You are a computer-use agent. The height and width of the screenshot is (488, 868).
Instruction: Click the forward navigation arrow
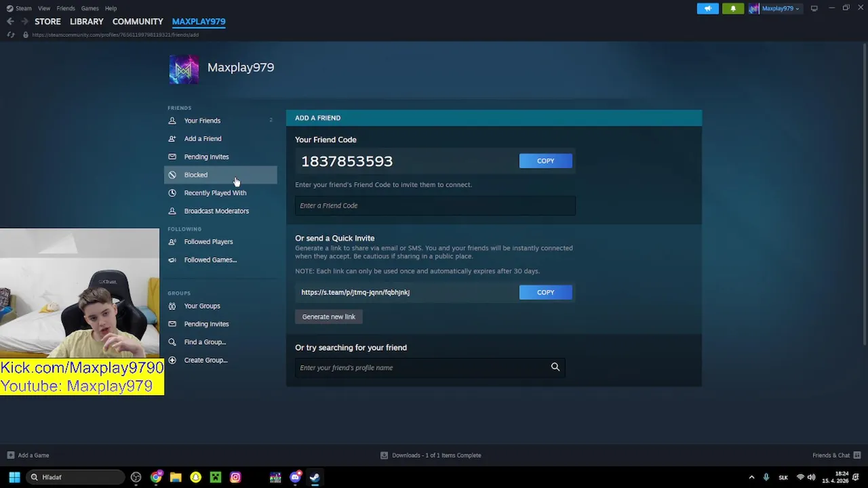pos(24,22)
